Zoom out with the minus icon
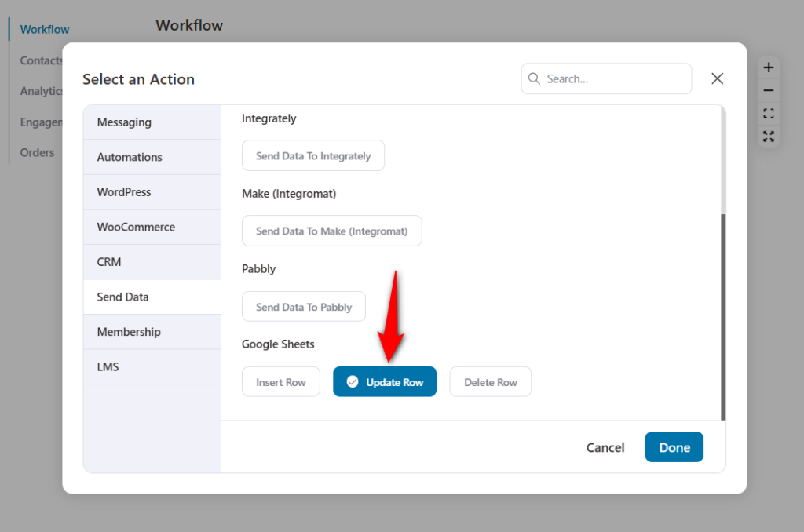This screenshot has width=804, height=532. point(768,91)
